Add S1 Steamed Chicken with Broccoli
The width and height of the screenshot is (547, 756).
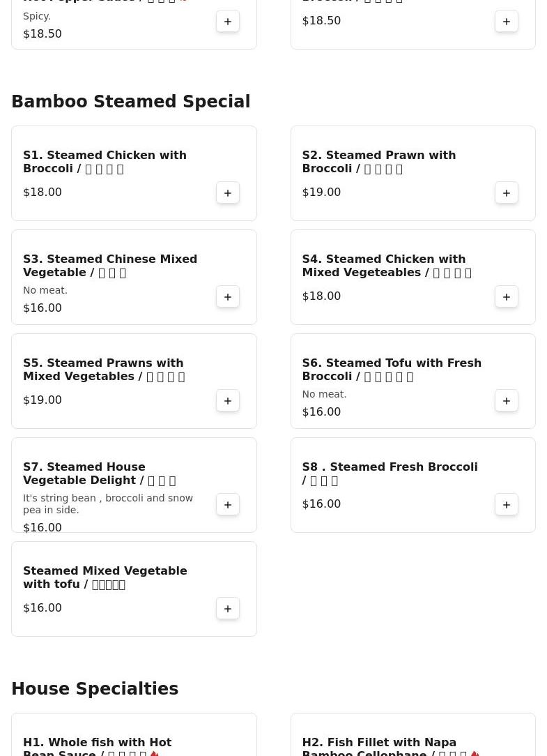(x=227, y=193)
